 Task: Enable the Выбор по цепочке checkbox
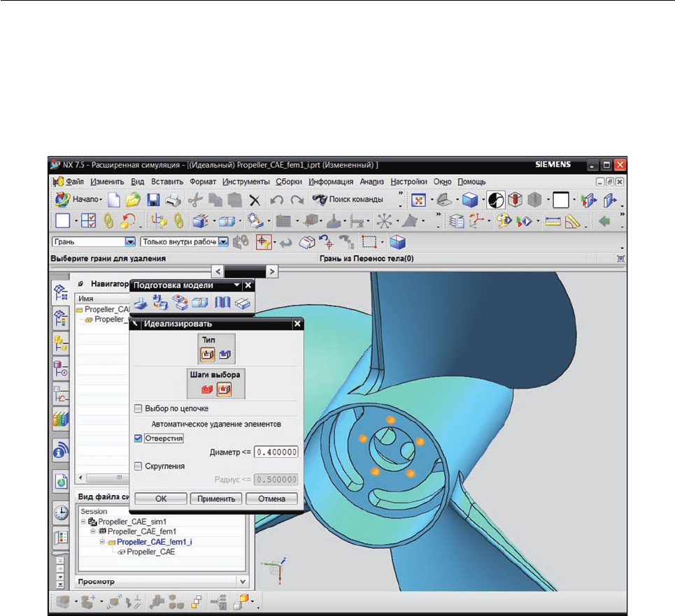(x=138, y=408)
